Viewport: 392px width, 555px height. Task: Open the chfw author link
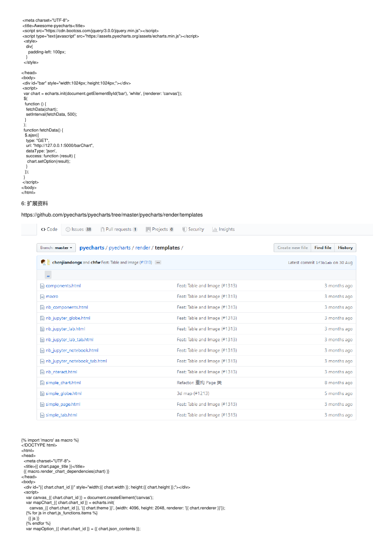pyautogui.click(x=95, y=263)
